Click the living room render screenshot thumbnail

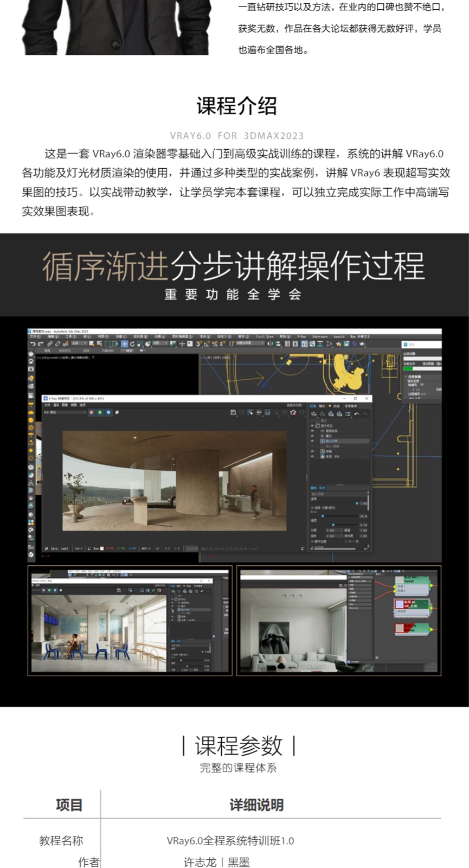[339, 621]
